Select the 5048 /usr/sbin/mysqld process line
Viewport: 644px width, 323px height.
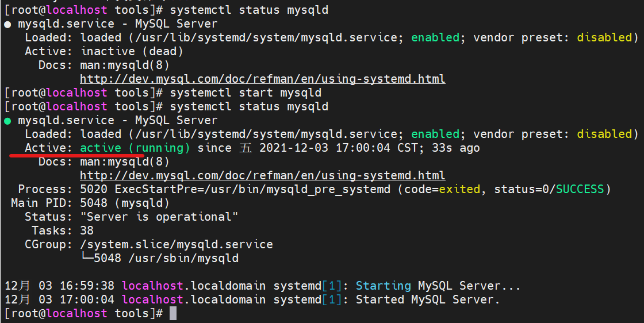pos(160,258)
